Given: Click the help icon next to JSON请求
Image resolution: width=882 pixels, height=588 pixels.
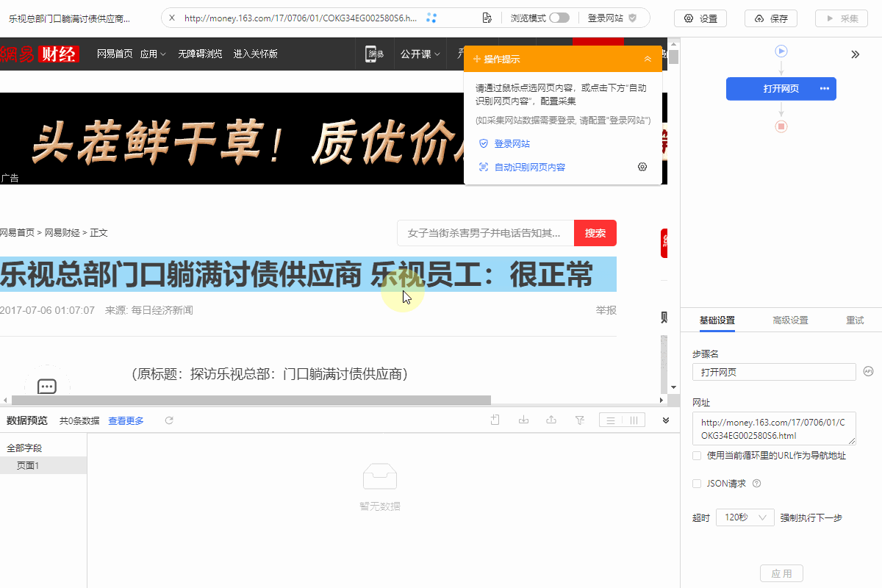Looking at the screenshot, I should click(756, 484).
